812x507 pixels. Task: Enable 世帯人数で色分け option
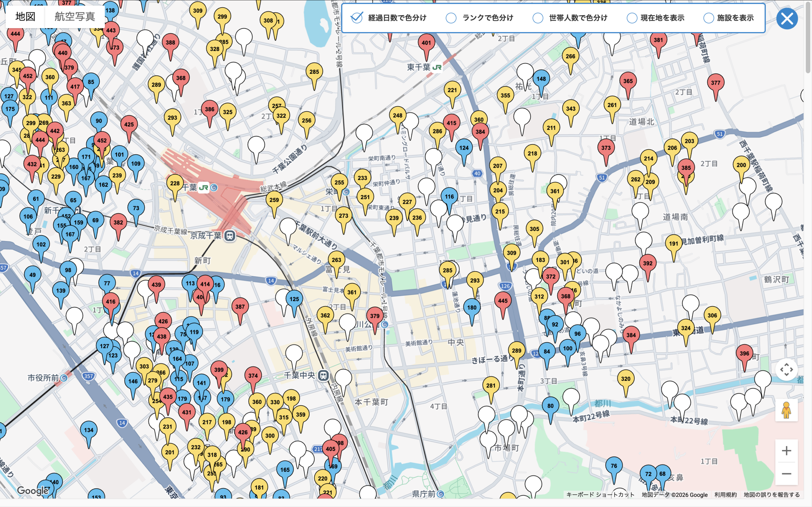coord(538,18)
